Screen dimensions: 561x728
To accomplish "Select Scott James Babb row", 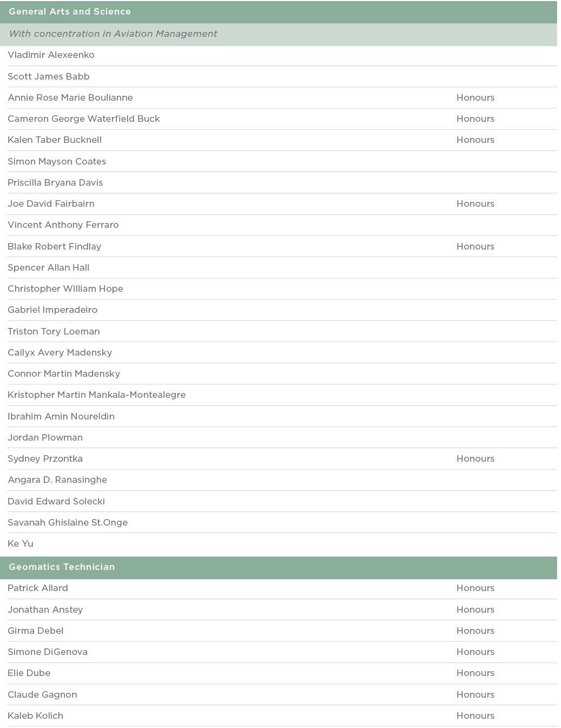I will pyautogui.click(x=49, y=76).
